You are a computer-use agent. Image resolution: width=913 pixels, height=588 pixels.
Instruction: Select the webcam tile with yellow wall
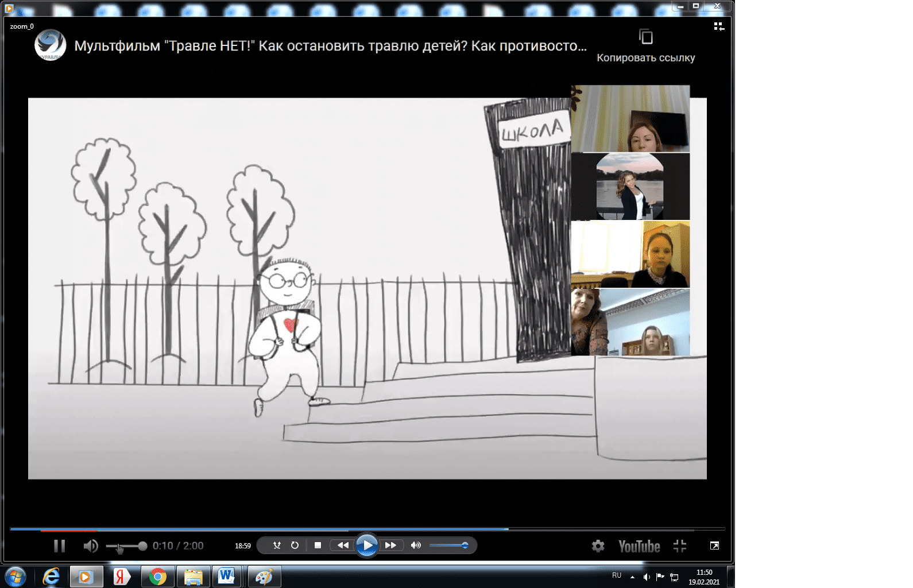click(630, 254)
